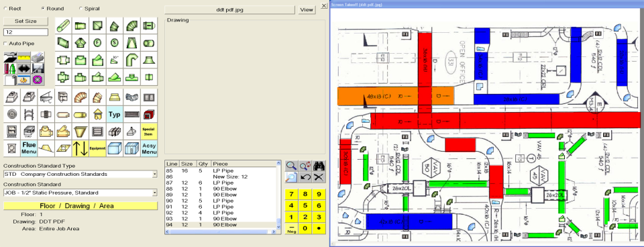Click the Floor / Drawing / Area button
Viewport: 644px width, 247px height.
(80, 206)
